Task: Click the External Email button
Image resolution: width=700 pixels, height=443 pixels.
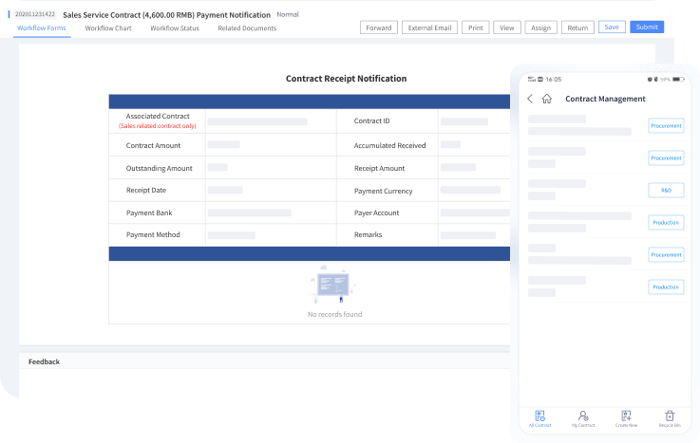Action: (431, 28)
